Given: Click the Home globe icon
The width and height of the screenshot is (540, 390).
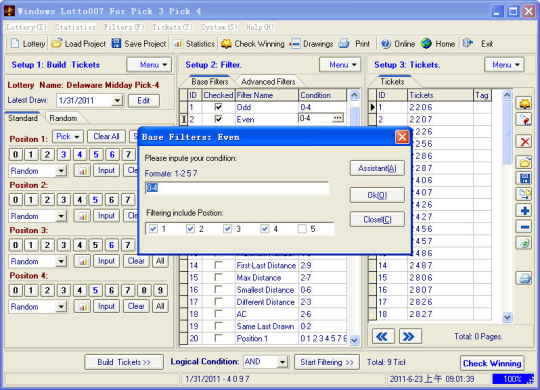Looking at the screenshot, I should coord(426,44).
